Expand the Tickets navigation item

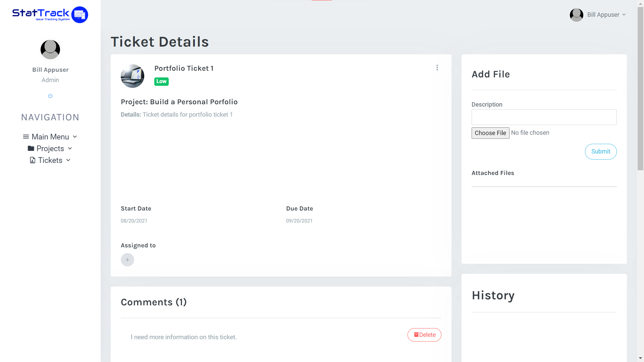click(x=50, y=160)
